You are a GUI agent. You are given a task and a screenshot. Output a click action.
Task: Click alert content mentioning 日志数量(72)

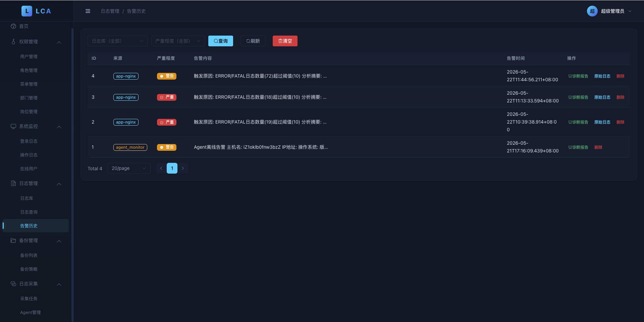tap(260, 76)
